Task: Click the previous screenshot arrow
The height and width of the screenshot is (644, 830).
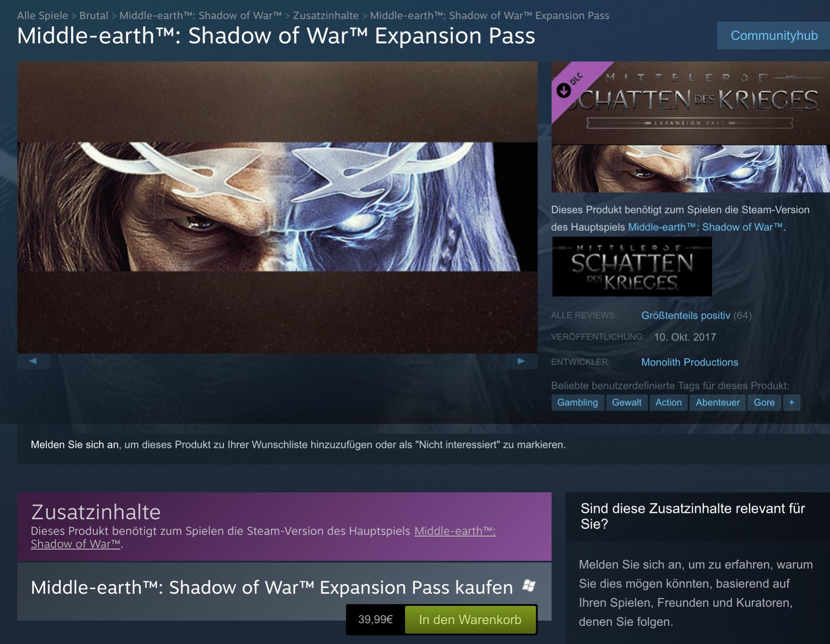Action: point(33,361)
